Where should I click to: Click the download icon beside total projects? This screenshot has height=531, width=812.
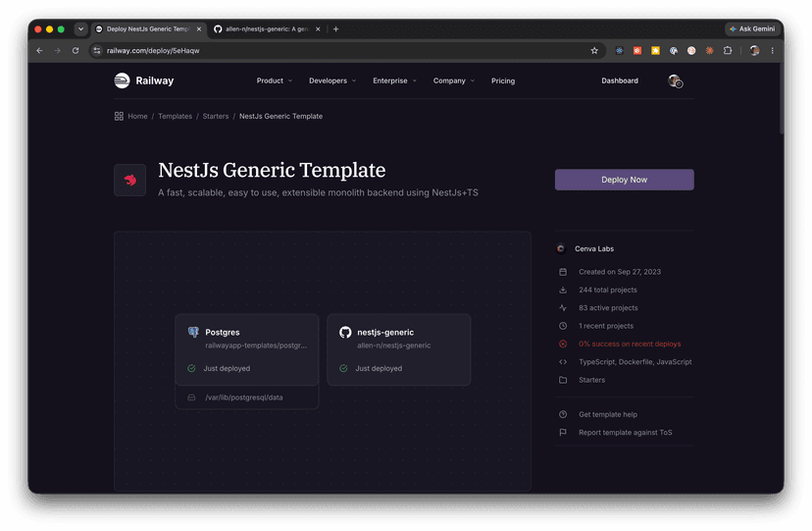(x=563, y=290)
